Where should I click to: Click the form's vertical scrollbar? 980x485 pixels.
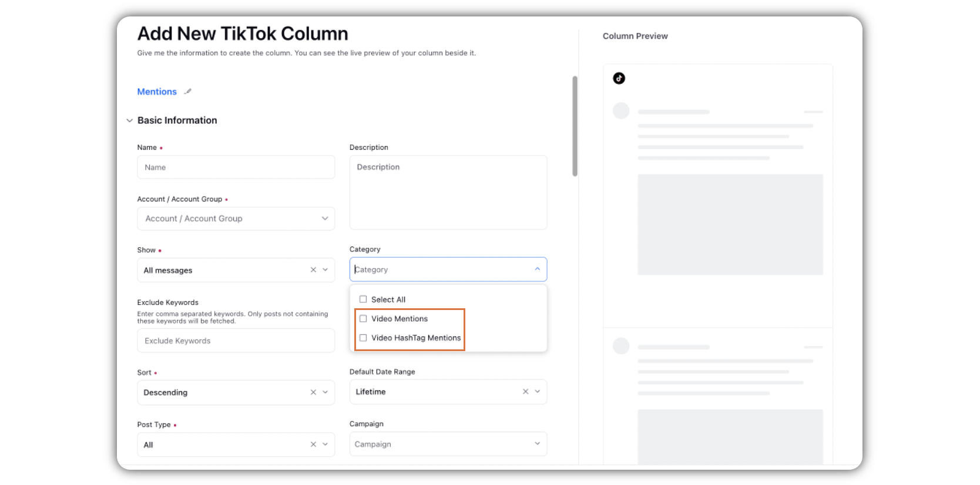[x=575, y=126]
